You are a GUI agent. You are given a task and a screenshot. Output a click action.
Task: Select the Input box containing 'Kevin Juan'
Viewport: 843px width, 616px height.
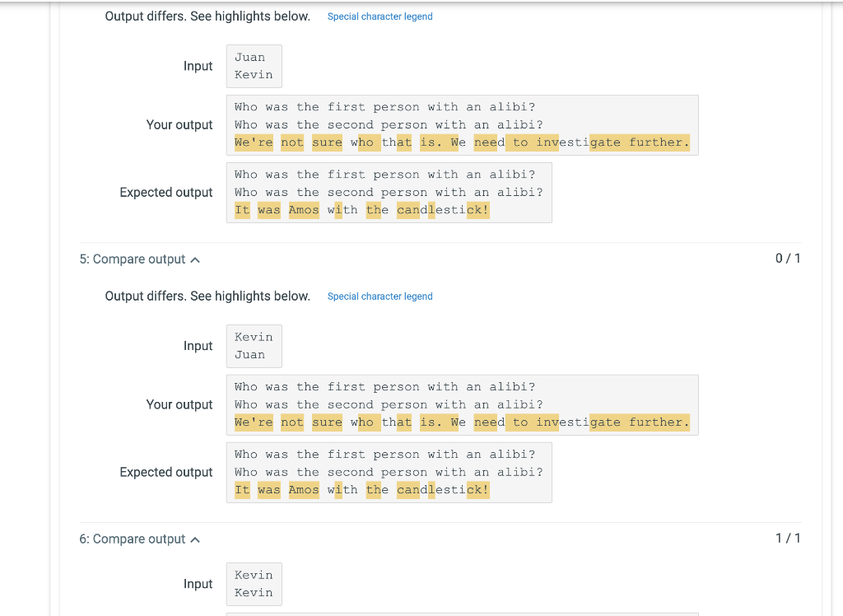coord(254,346)
